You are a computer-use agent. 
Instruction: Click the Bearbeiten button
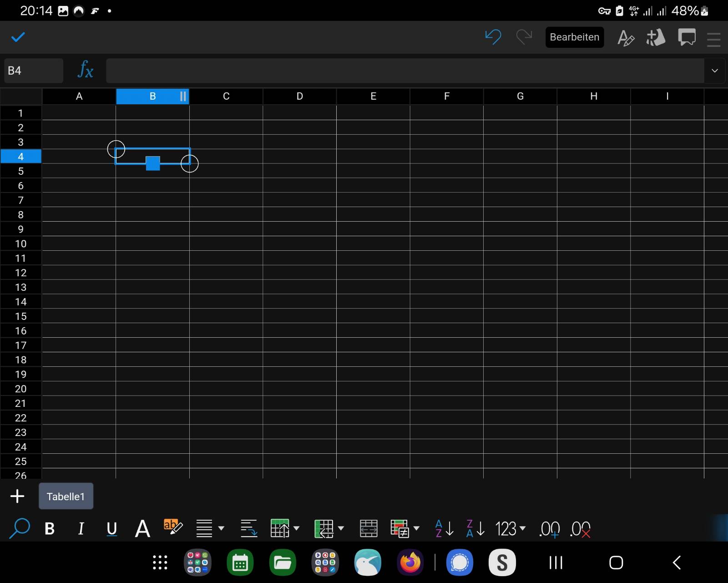tap(574, 37)
